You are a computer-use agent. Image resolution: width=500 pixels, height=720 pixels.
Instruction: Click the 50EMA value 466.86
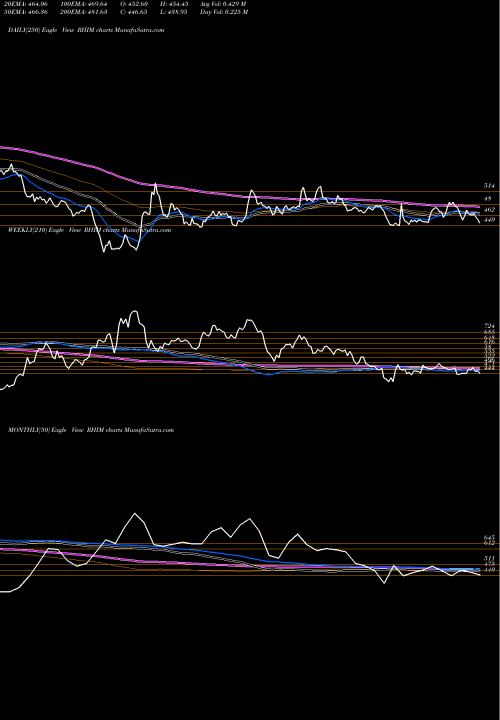pos(24,12)
